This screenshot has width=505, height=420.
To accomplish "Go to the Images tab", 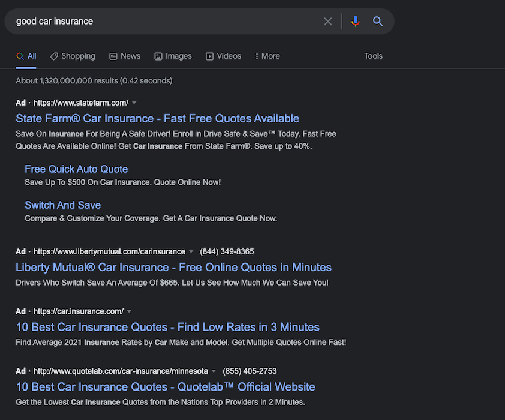I will point(173,56).
